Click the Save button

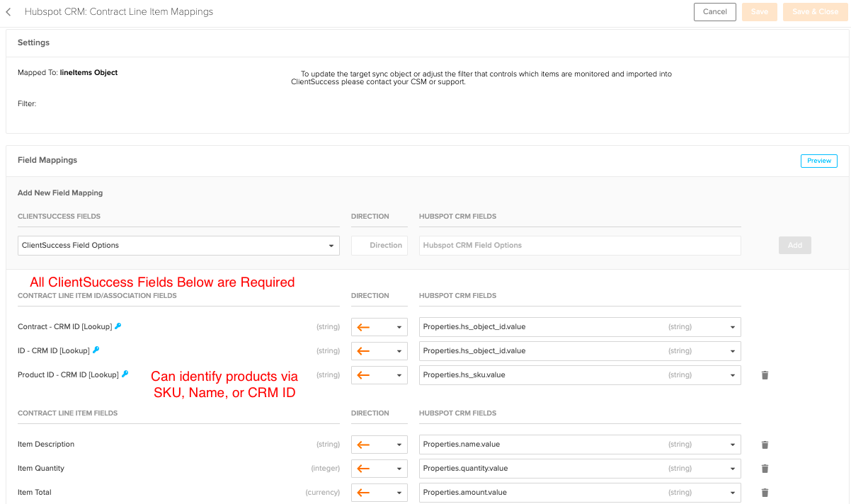pyautogui.click(x=760, y=12)
